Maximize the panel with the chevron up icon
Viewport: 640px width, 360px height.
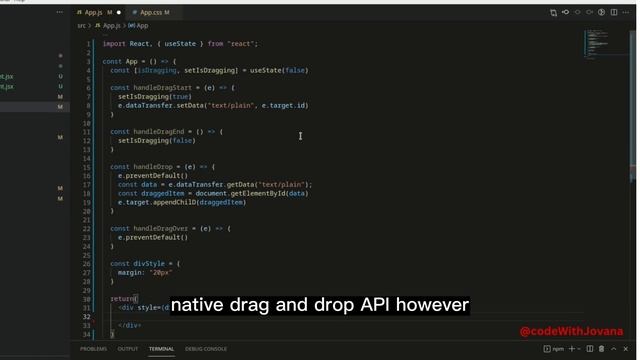coord(613,349)
